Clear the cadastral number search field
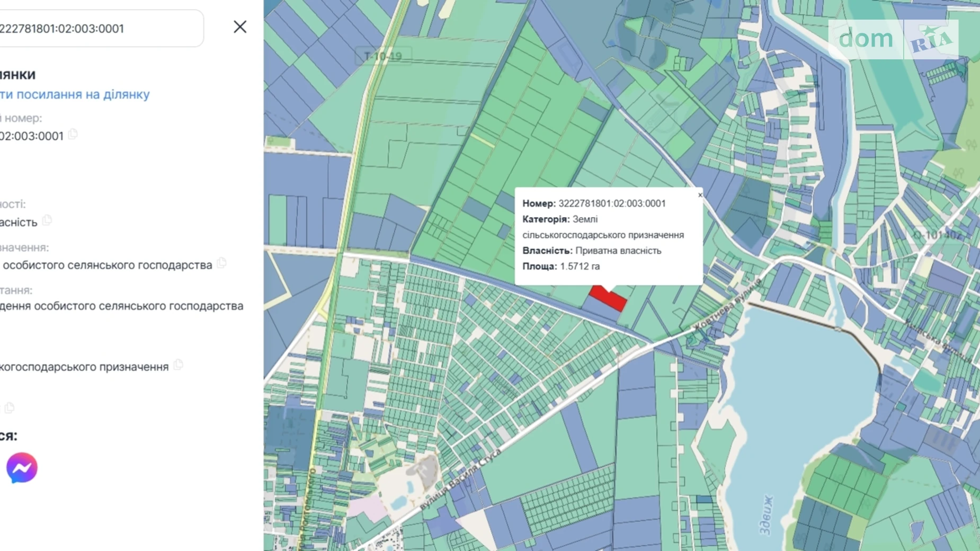 coord(240,27)
